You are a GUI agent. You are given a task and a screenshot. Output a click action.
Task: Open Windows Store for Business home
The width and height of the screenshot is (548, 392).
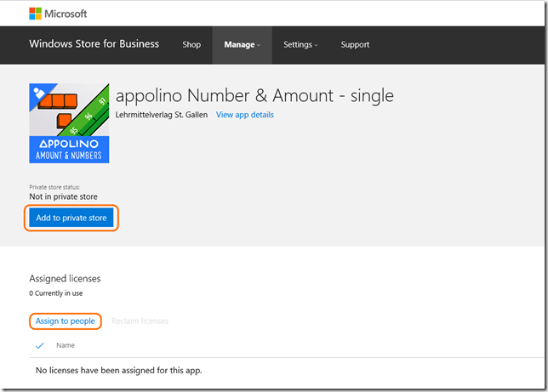point(94,44)
